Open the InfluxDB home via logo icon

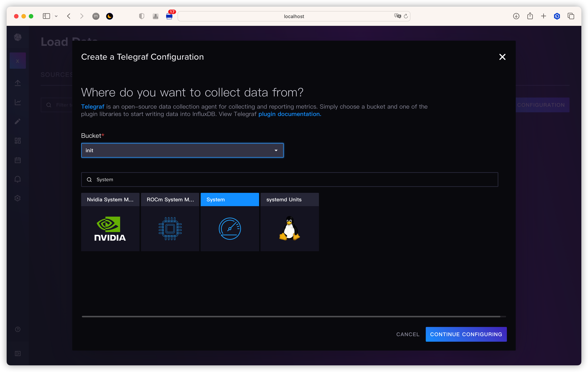tap(18, 37)
